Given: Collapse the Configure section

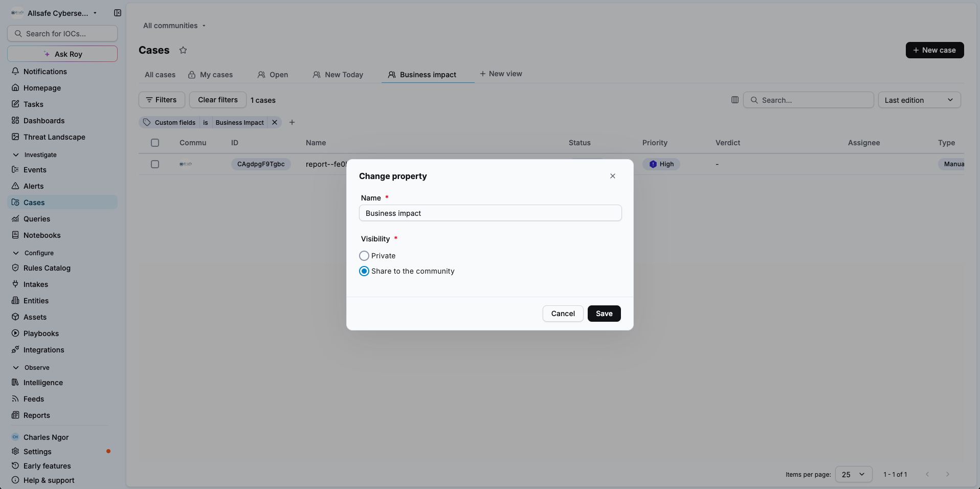Looking at the screenshot, I should [x=33, y=253].
